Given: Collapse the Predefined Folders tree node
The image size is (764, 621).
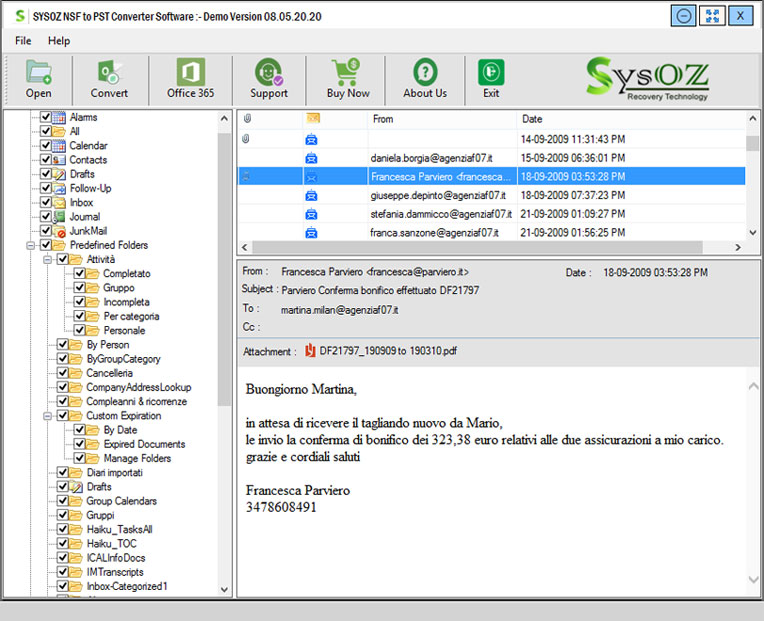Looking at the screenshot, I should (x=31, y=245).
